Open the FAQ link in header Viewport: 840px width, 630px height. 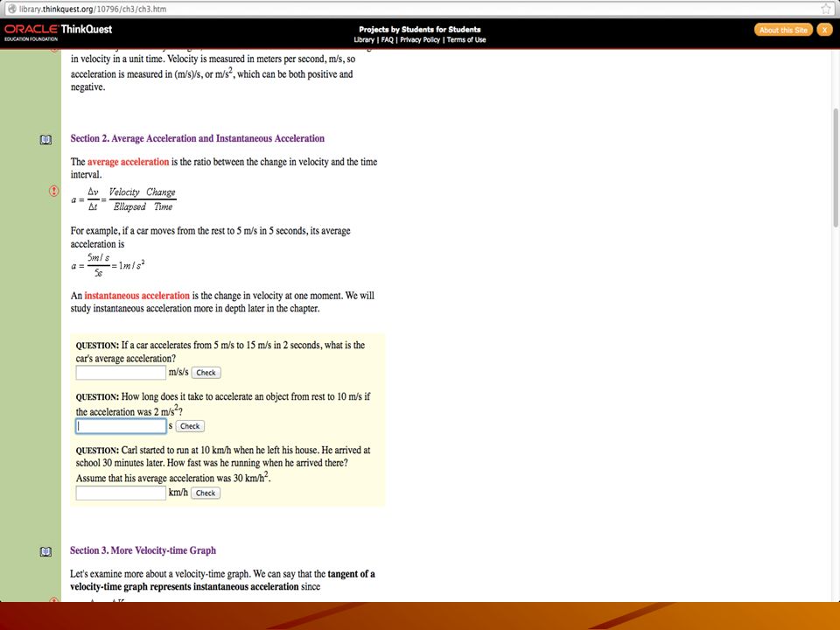[x=387, y=39]
